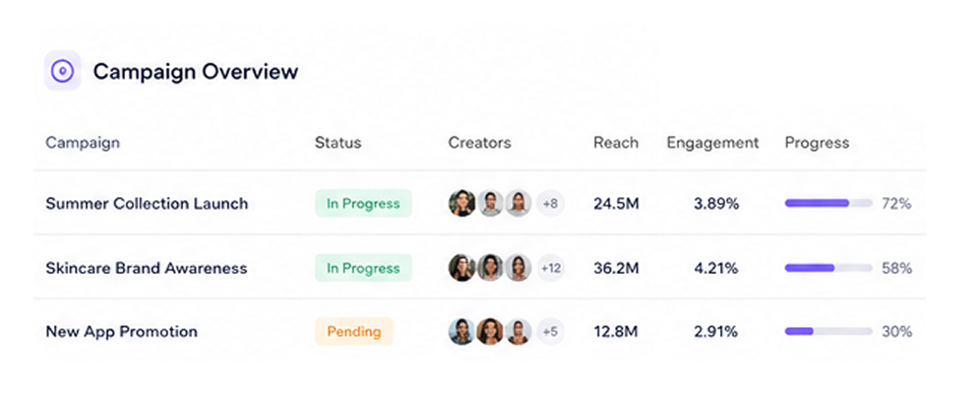Image resolution: width=980 pixels, height=398 pixels.
Task: Sort by the Reach column header
Action: tap(616, 143)
